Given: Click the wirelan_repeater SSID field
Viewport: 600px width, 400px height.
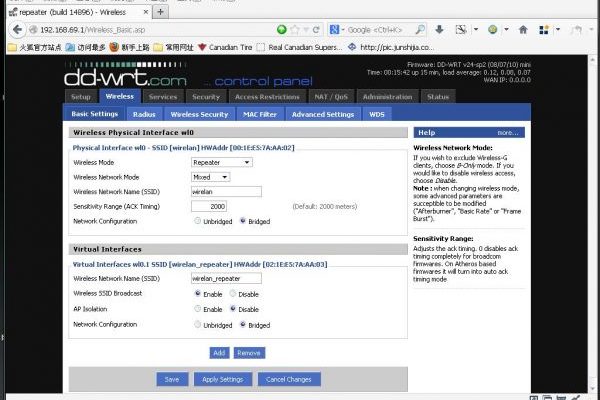Looking at the screenshot, I should pyautogui.click(x=226, y=278).
